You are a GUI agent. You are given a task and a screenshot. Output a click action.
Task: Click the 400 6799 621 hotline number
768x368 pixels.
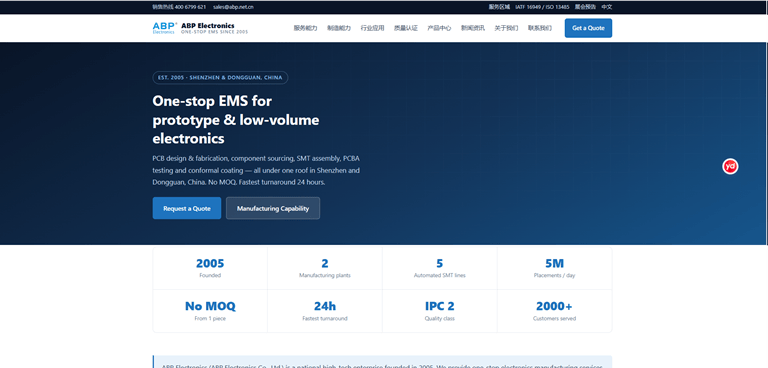pos(190,7)
